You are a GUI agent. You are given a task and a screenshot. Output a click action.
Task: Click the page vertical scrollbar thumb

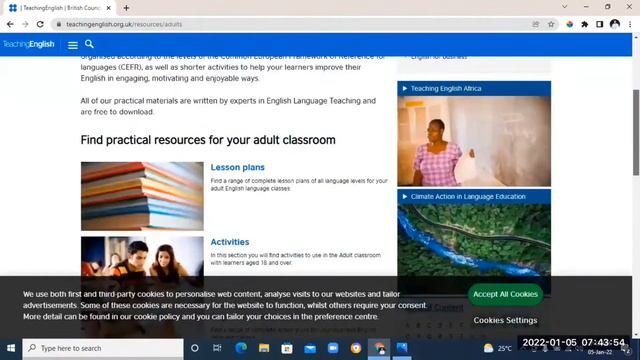(636, 133)
